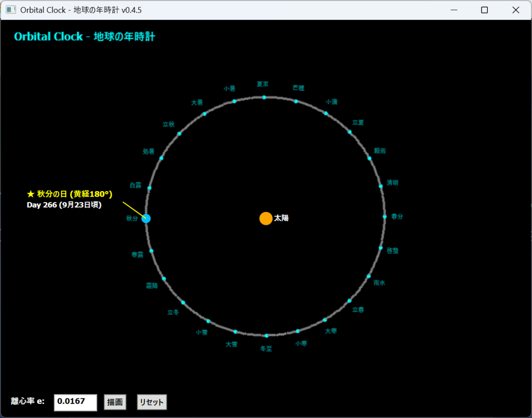This screenshot has height=418, width=532.
Task: Click the 雨水 solar term label
Action: [x=379, y=283]
